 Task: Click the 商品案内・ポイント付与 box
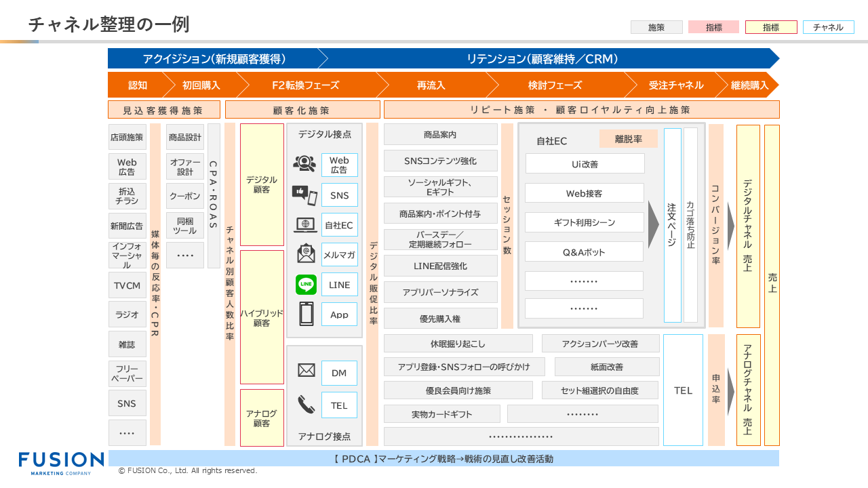tap(440, 213)
